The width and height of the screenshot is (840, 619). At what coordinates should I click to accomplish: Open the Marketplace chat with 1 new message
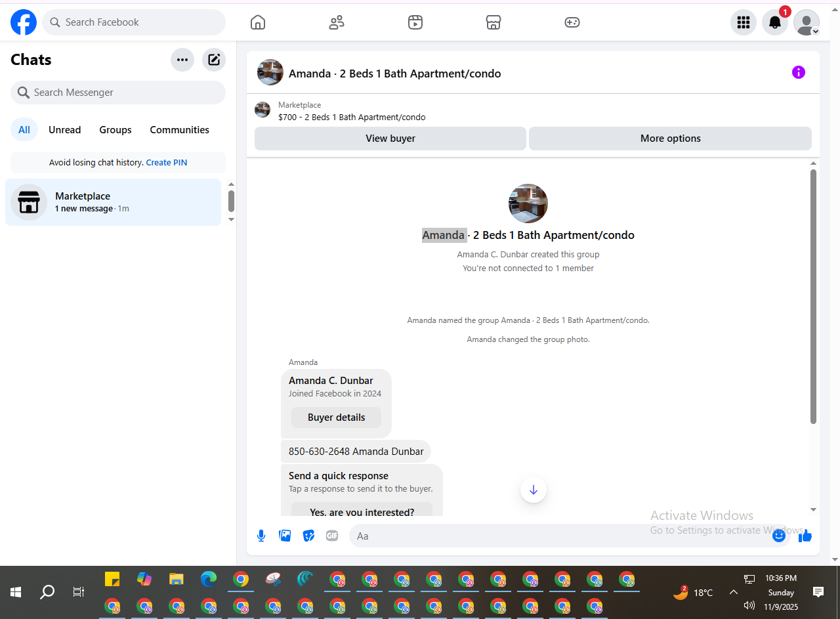(113, 202)
